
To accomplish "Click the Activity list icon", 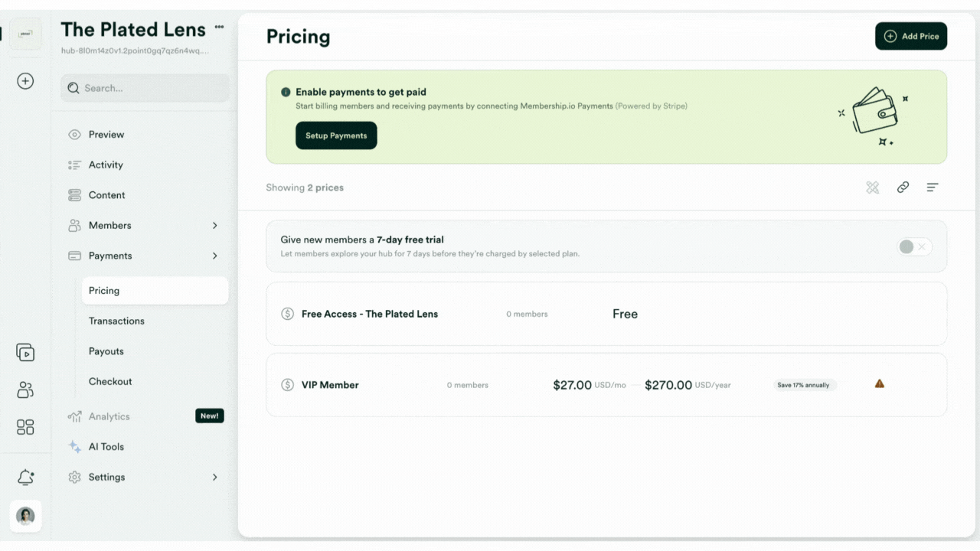I will (74, 165).
